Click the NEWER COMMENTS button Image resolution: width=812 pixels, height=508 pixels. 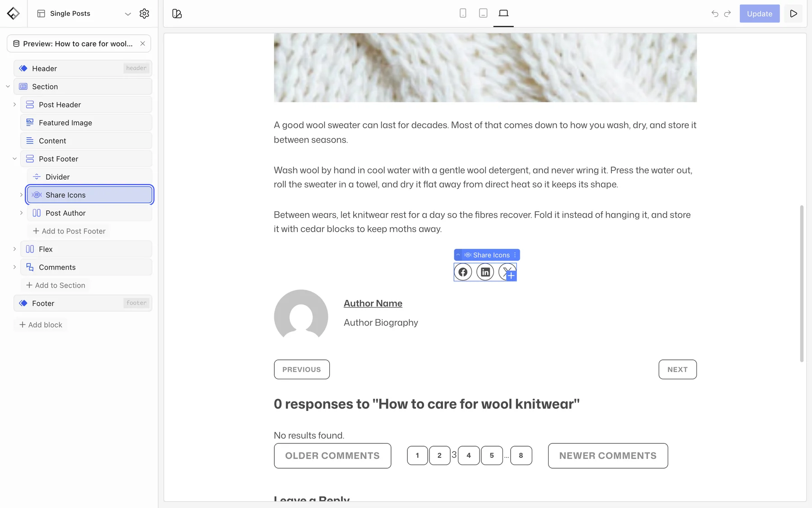pyautogui.click(x=608, y=455)
